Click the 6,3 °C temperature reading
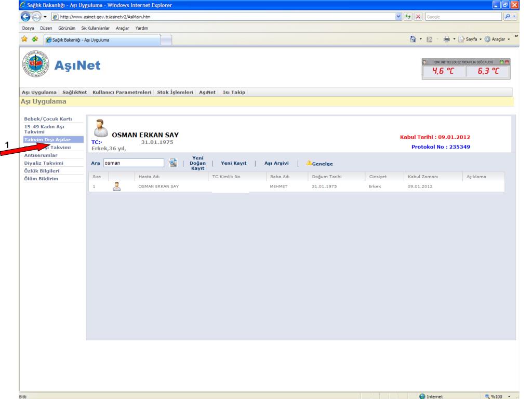The image size is (532, 399). [x=488, y=71]
